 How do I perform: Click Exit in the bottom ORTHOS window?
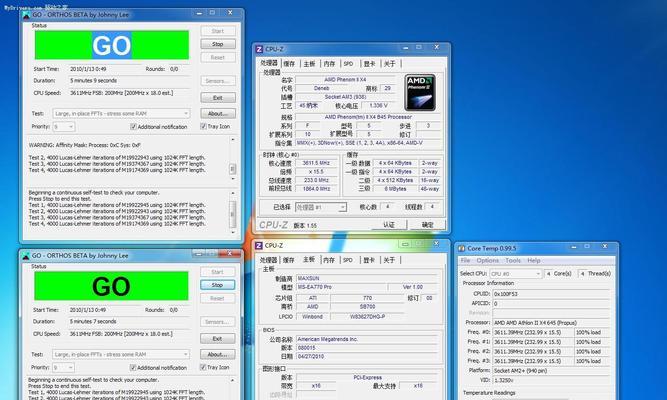(217, 338)
